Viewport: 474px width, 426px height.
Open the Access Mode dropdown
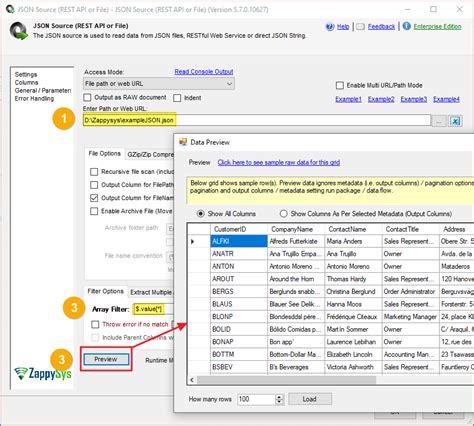(159, 84)
